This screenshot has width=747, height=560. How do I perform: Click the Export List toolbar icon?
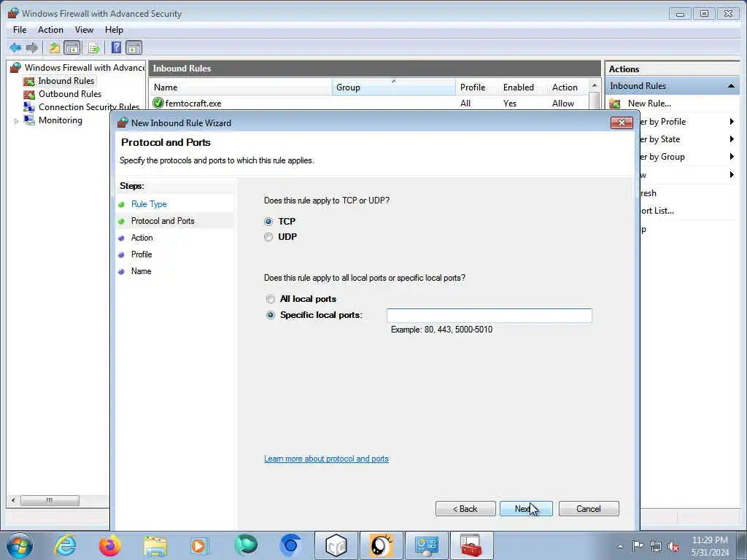(93, 47)
